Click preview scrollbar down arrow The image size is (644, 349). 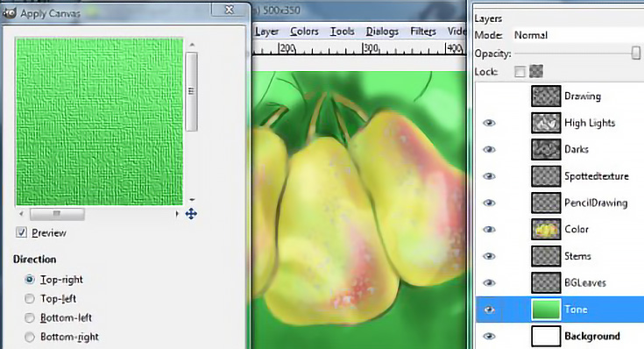coord(192,200)
